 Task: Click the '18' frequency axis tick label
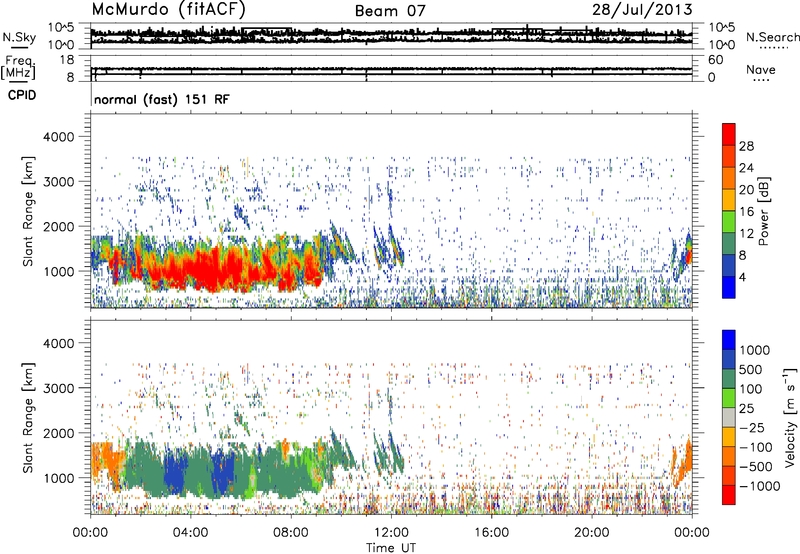[67, 60]
